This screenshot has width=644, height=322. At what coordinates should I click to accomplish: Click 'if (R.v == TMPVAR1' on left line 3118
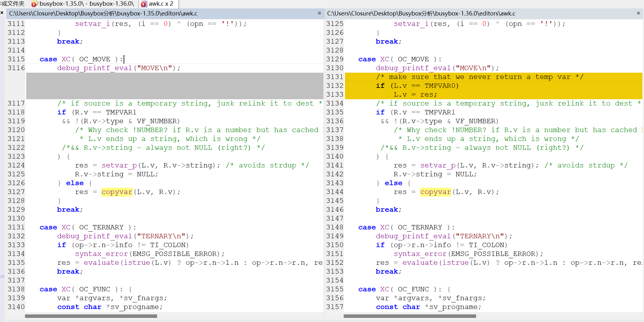[x=97, y=112]
